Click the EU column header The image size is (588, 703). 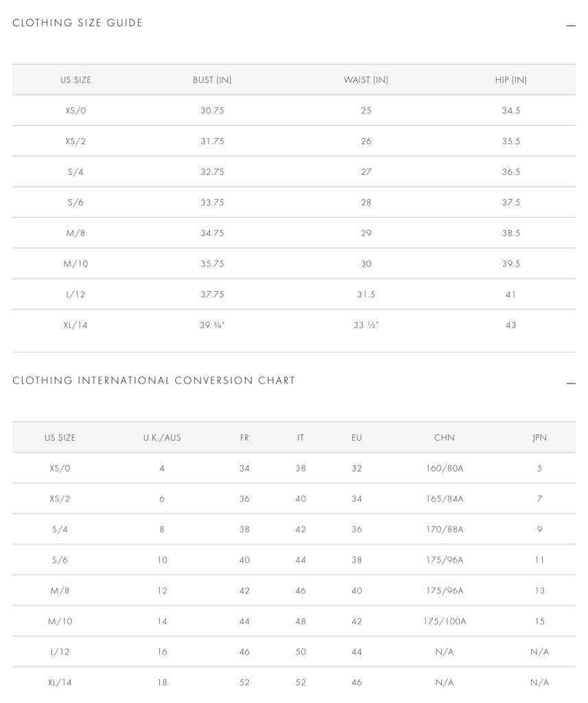[357, 437]
